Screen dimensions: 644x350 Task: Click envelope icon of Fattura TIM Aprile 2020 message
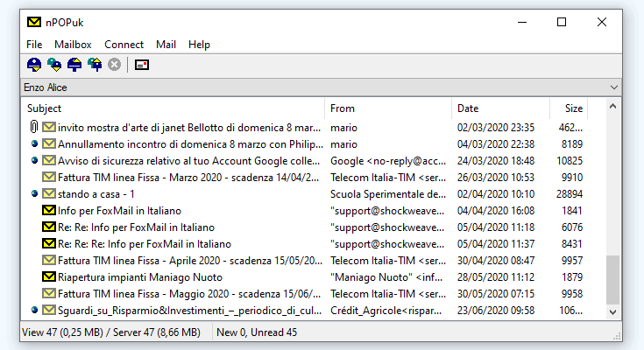coord(49,260)
